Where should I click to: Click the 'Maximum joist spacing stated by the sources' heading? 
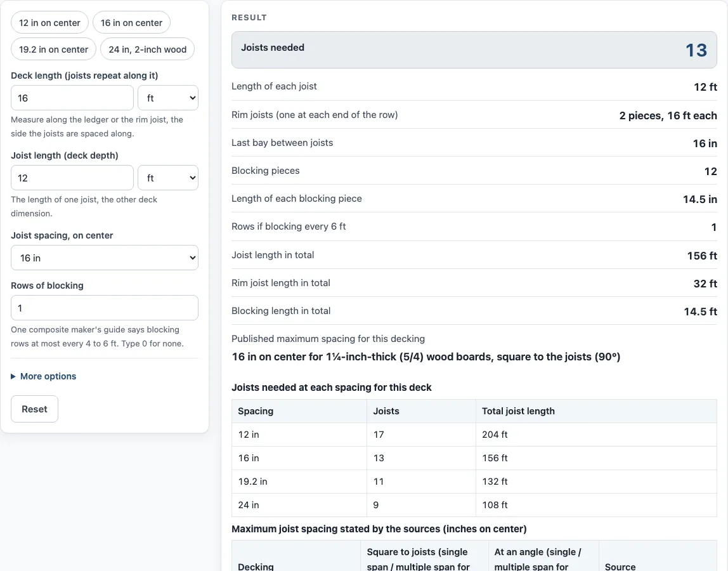click(379, 529)
